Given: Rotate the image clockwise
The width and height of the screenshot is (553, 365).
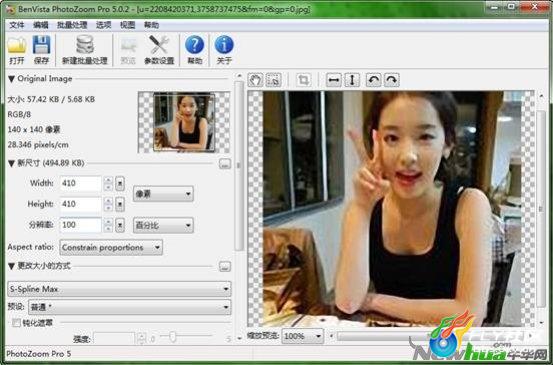Looking at the screenshot, I should (391, 80).
